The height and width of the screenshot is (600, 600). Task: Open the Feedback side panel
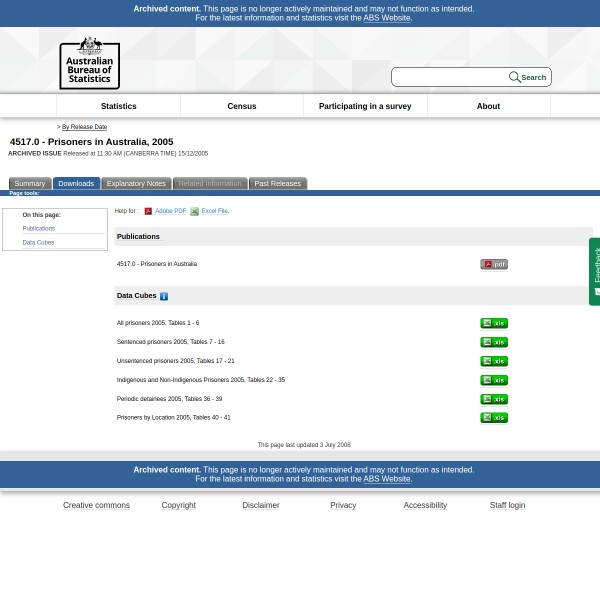(595, 271)
